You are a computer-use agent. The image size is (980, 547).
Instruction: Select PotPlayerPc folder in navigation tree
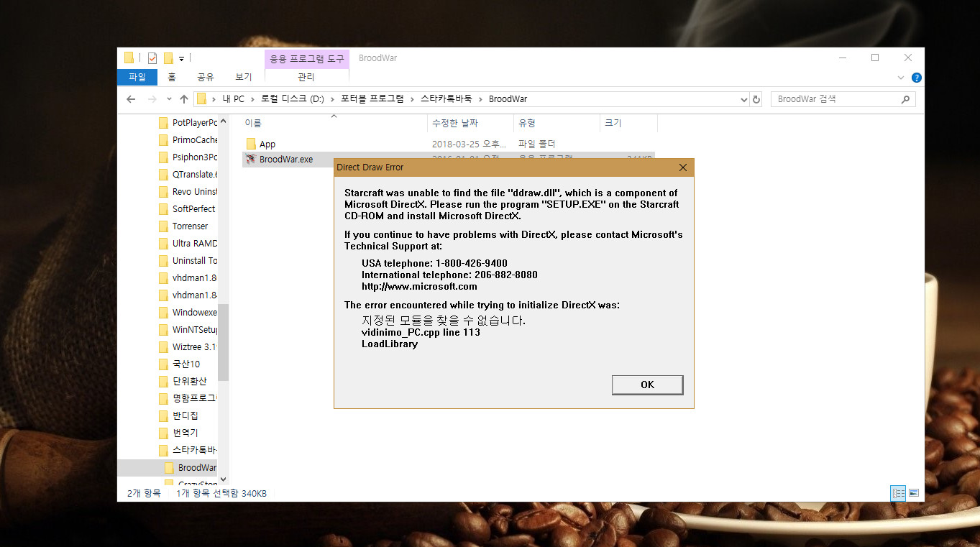(187, 123)
